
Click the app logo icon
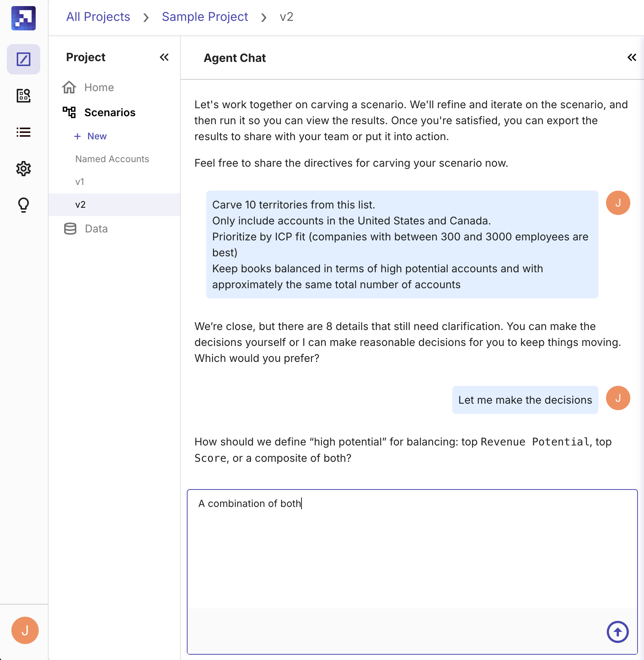pyautogui.click(x=24, y=18)
